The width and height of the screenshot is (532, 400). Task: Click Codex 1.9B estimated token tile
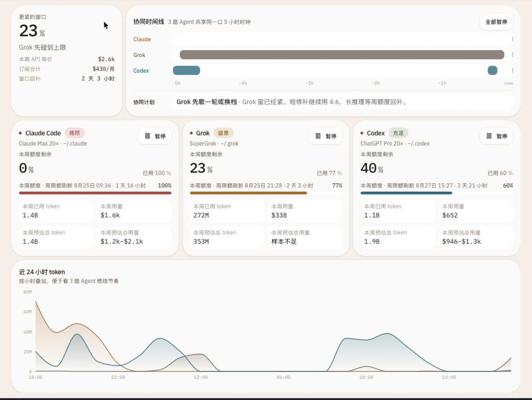398,237
